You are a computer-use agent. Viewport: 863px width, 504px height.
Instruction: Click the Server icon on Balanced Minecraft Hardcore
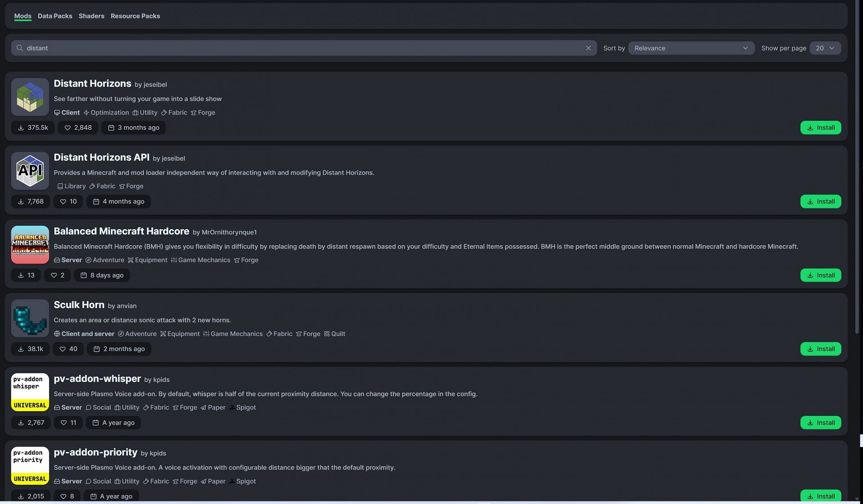56,260
